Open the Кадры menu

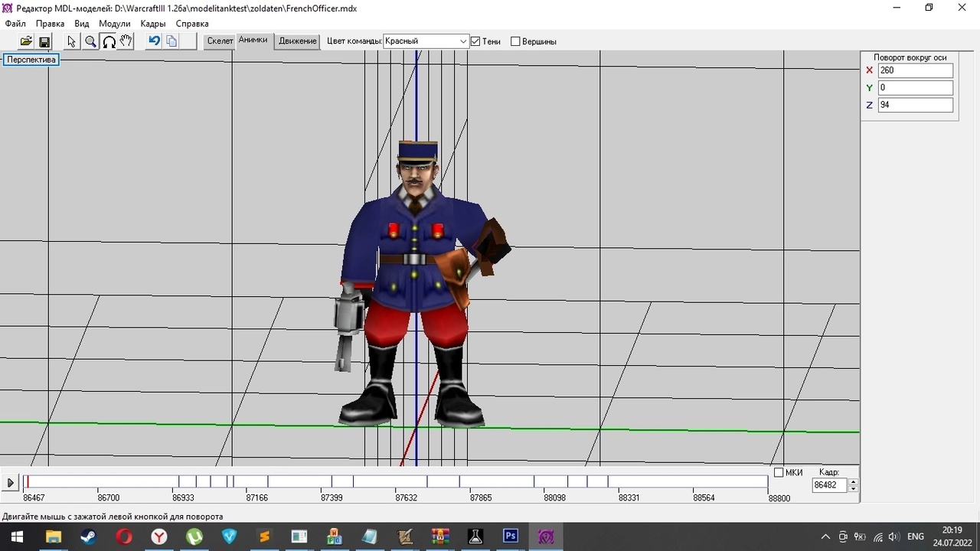(153, 24)
